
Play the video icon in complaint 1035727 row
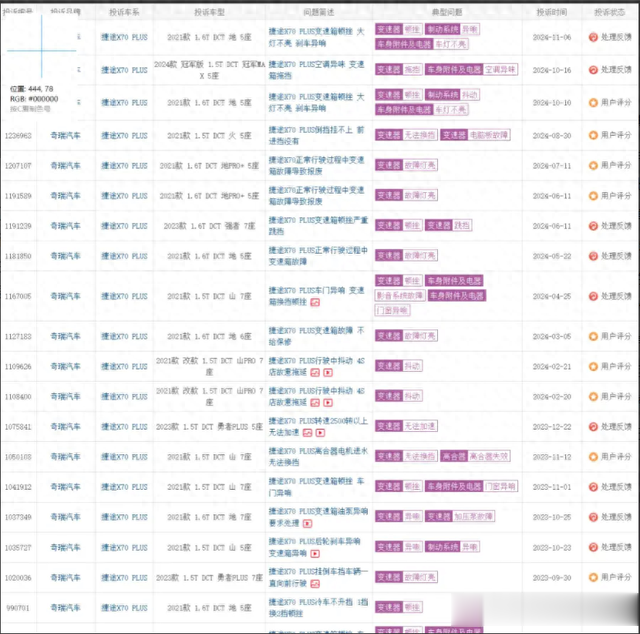(x=315, y=554)
